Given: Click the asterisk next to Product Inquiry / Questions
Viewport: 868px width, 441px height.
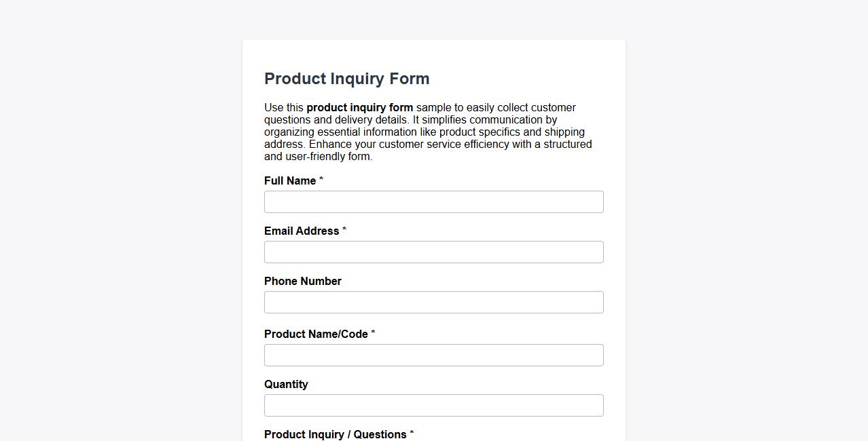Looking at the screenshot, I should click(x=412, y=432).
